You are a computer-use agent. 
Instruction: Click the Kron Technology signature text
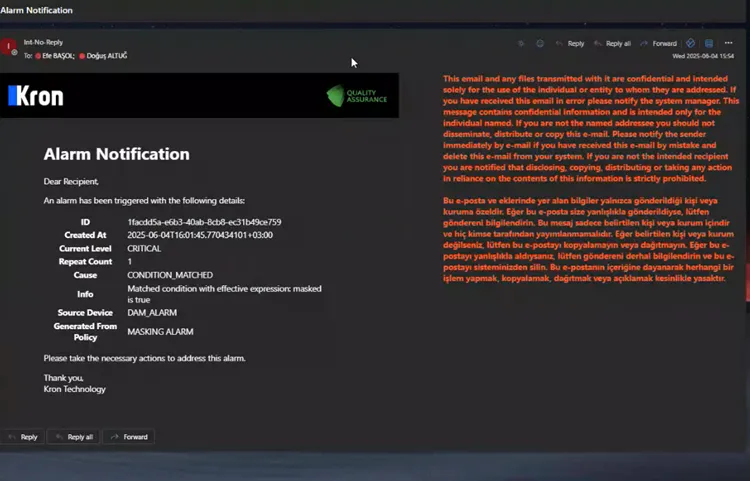click(x=75, y=389)
